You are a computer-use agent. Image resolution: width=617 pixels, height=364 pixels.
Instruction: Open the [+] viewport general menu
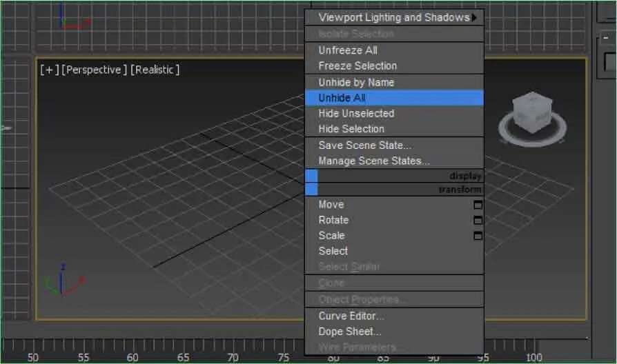(50, 70)
